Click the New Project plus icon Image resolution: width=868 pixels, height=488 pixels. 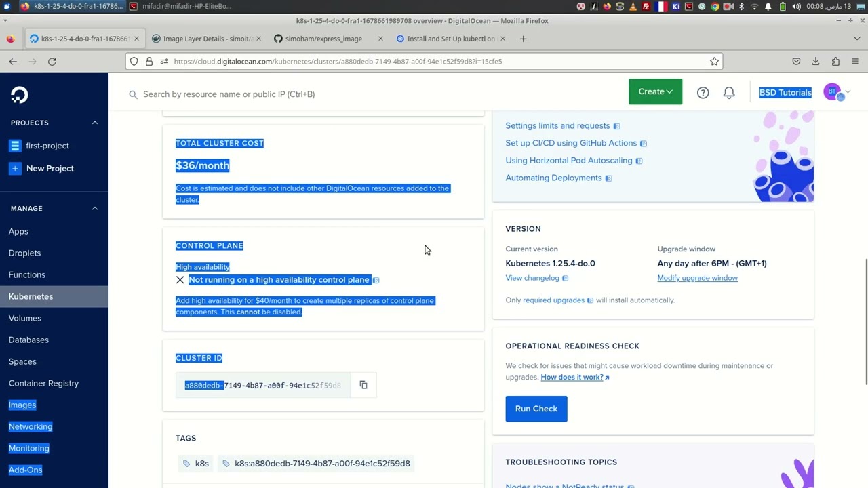(x=15, y=168)
